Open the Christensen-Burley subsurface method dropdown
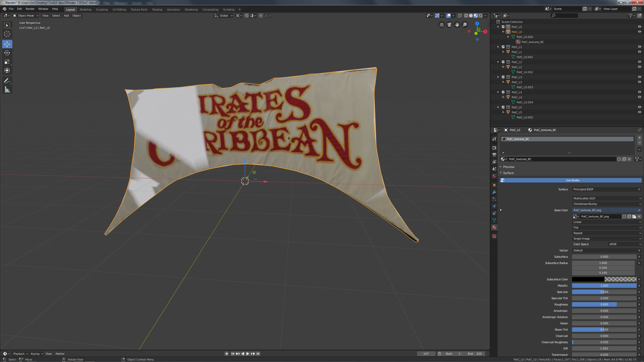 607,204
